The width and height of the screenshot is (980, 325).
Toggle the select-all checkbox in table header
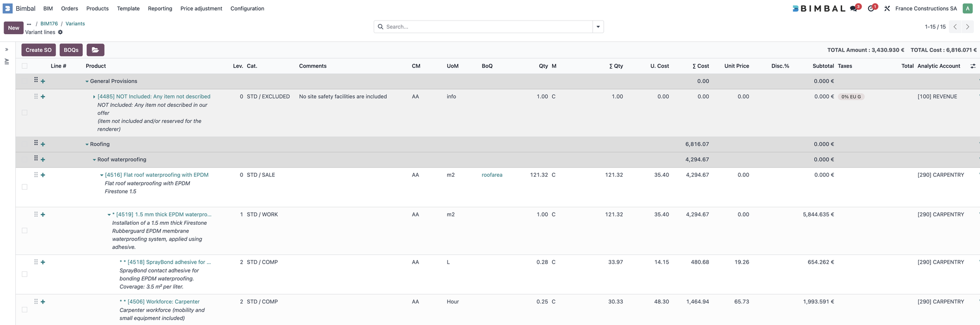[24, 66]
